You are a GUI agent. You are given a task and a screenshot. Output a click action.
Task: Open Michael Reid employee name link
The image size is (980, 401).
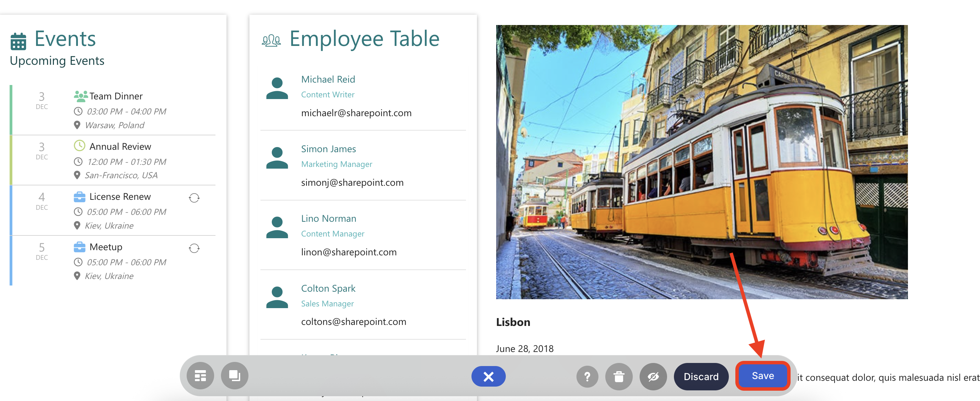328,79
